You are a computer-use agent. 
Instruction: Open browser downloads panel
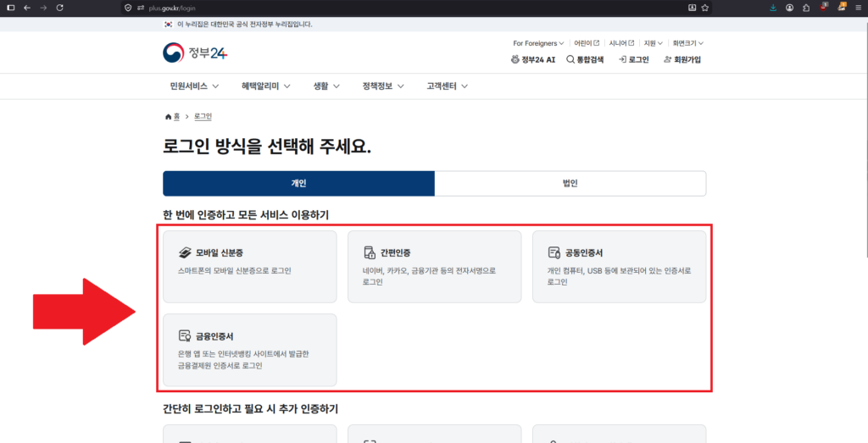[x=773, y=8]
